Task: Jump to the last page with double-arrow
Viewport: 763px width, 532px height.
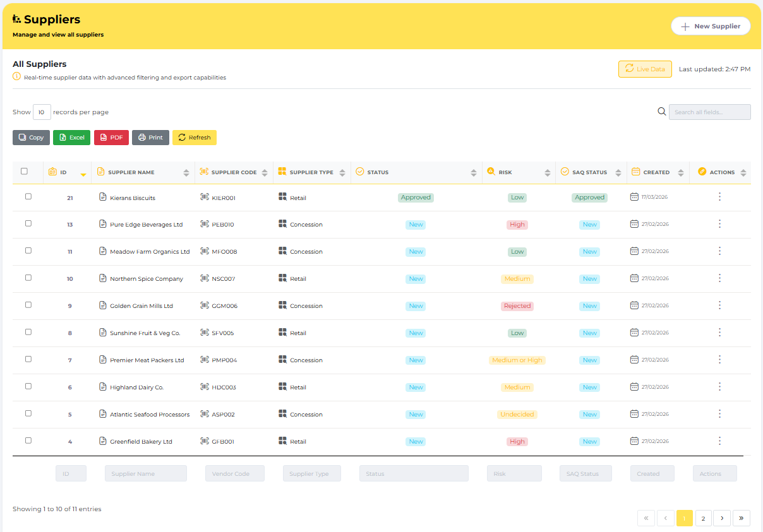Action: (741, 518)
